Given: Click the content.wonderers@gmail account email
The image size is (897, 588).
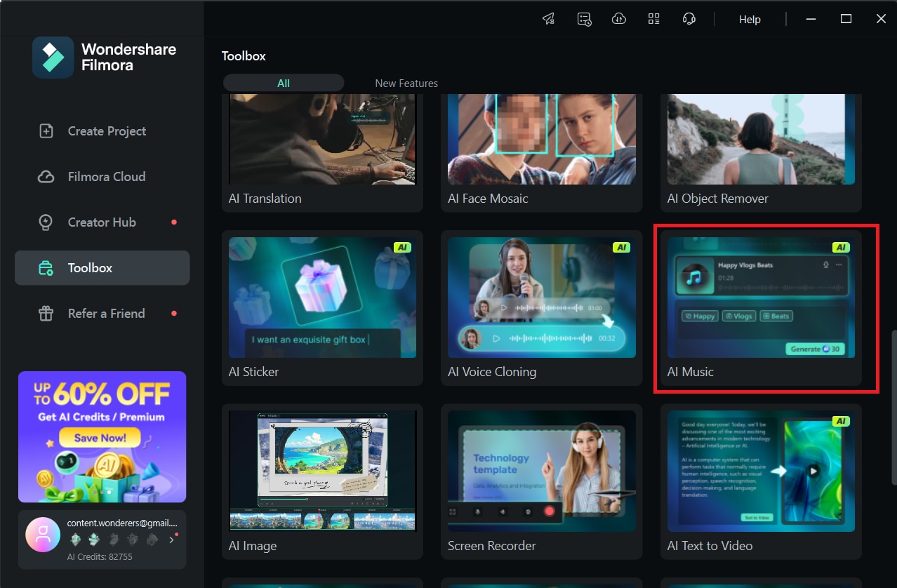Looking at the screenshot, I should pyautogui.click(x=122, y=523).
